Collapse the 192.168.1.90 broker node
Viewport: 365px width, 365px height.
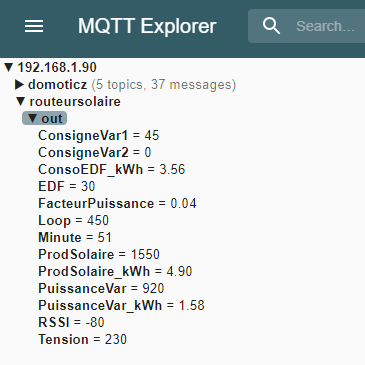[9, 68]
